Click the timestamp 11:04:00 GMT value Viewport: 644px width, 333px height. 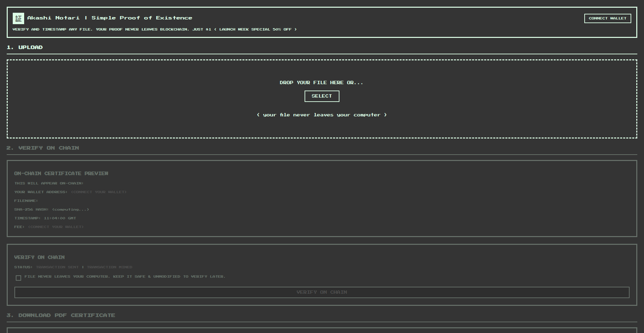click(60, 218)
